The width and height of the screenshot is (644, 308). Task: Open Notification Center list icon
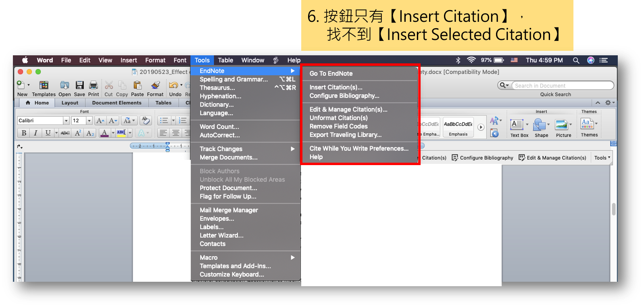point(604,60)
